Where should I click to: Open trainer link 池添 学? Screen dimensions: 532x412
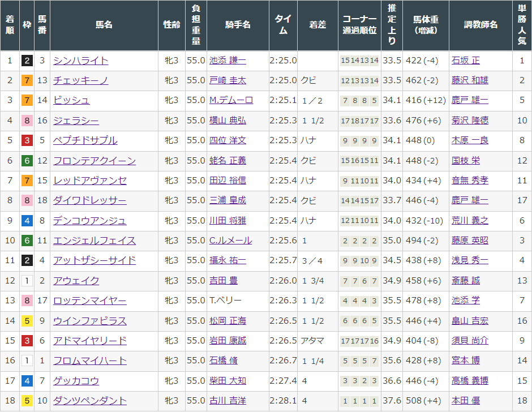[x=465, y=301]
